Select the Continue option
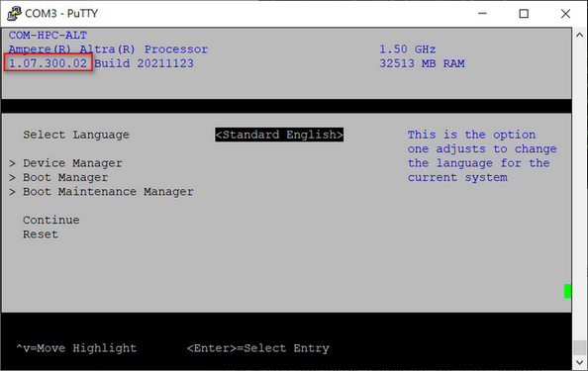 pyautogui.click(x=51, y=220)
